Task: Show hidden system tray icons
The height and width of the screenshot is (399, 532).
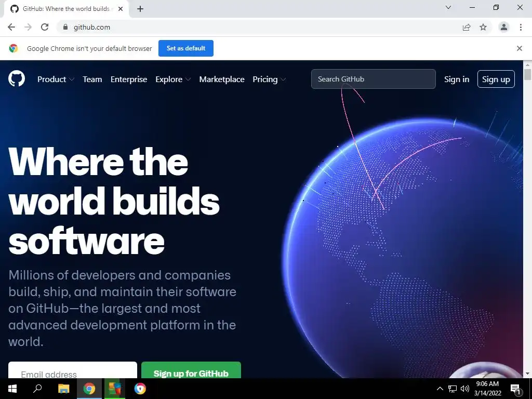Action: point(440,389)
